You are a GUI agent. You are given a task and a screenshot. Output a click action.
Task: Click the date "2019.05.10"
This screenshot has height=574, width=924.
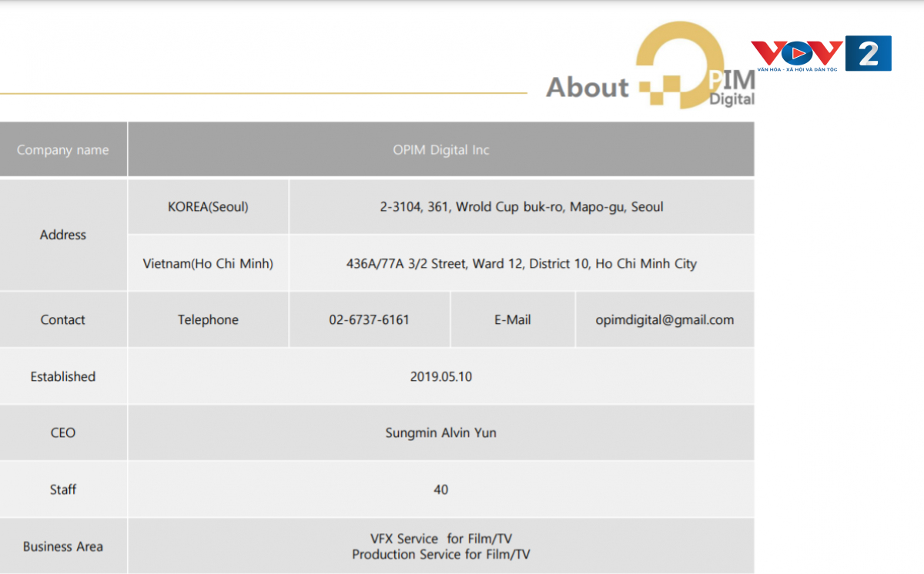pyautogui.click(x=441, y=377)
